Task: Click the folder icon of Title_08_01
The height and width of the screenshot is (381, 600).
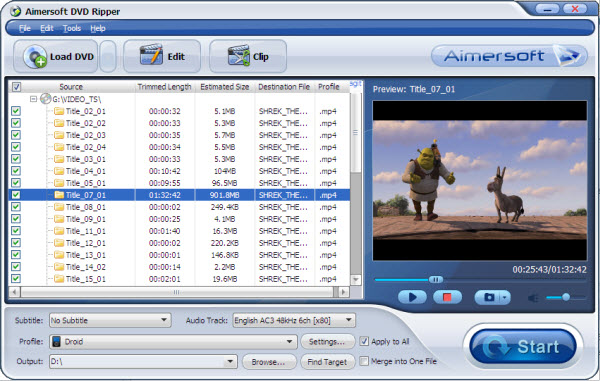Action: [59, 207]
